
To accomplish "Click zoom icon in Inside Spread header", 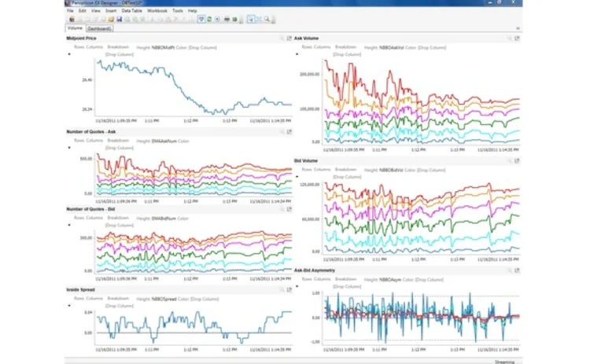I will pyautogui.click(x=282, y=289).
